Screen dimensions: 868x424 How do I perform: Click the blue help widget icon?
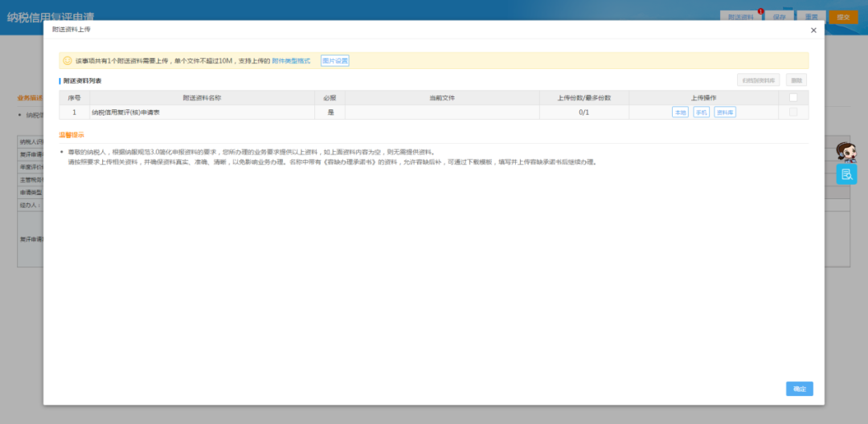pyautogui.click(x=846, y=174)
